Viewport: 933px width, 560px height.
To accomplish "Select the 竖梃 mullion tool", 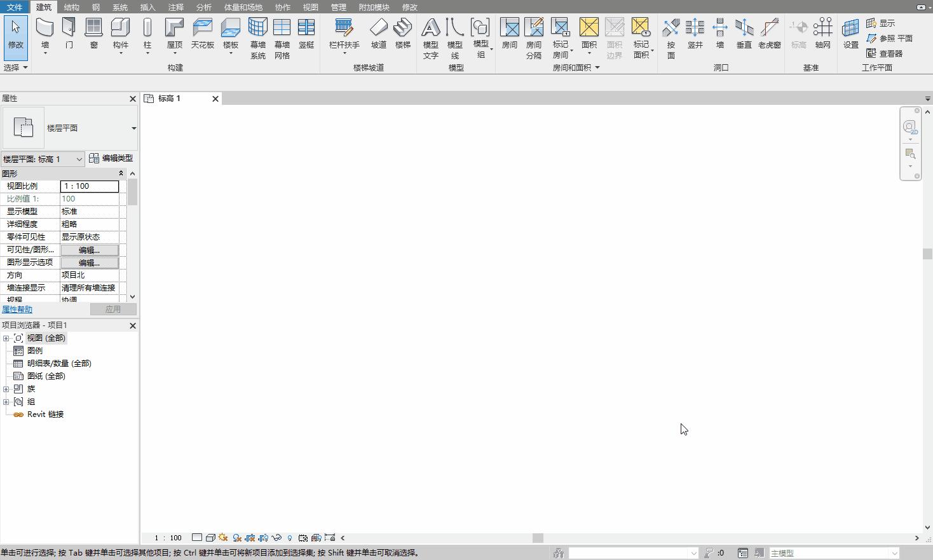I will tap(306, 34).
